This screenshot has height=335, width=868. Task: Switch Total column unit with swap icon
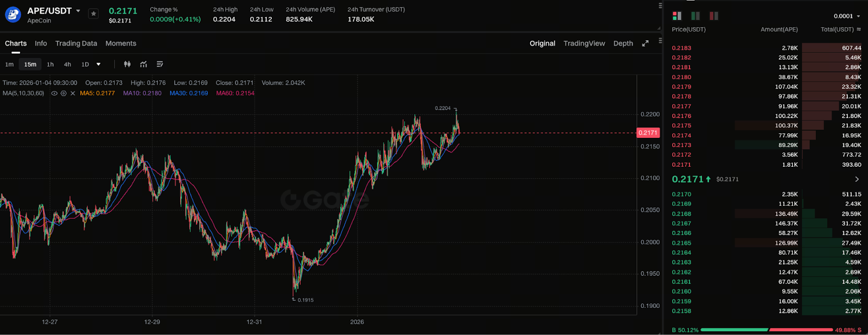coord(859,29)
